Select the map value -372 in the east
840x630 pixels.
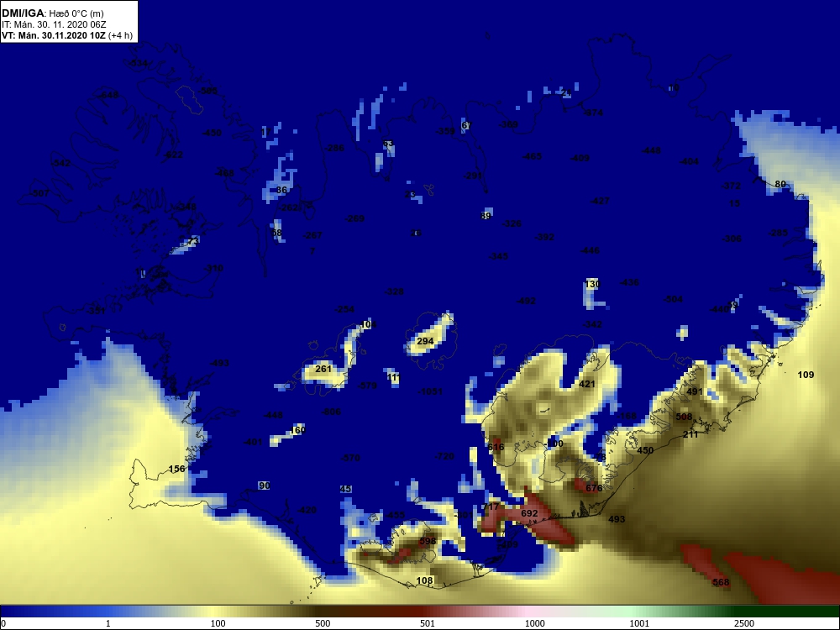(x=732, y=186)
